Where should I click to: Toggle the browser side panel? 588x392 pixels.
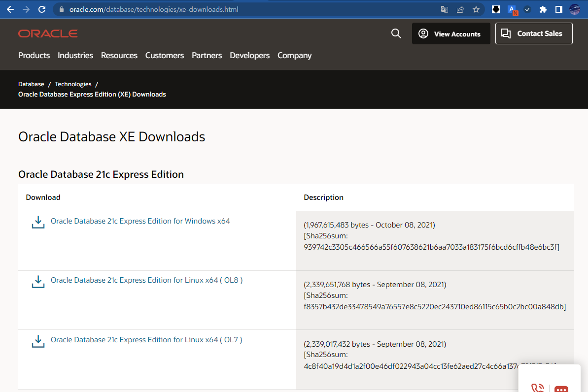tap(559, 9)
